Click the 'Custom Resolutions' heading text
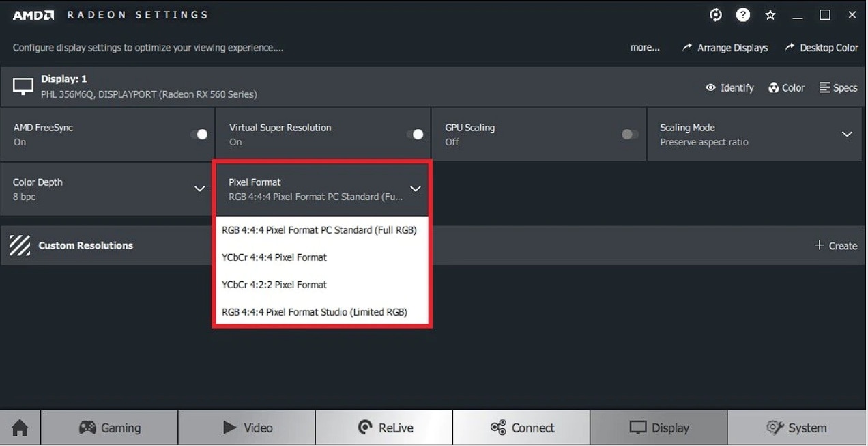 (86, 245)
